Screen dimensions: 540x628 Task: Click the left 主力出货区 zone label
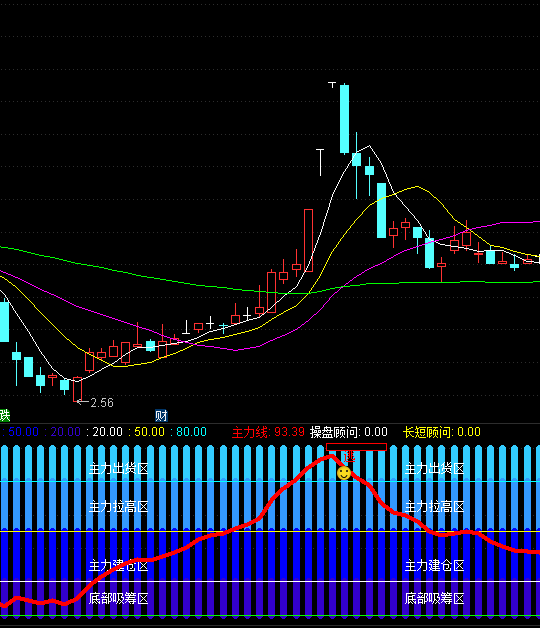[x=119, y=469]
